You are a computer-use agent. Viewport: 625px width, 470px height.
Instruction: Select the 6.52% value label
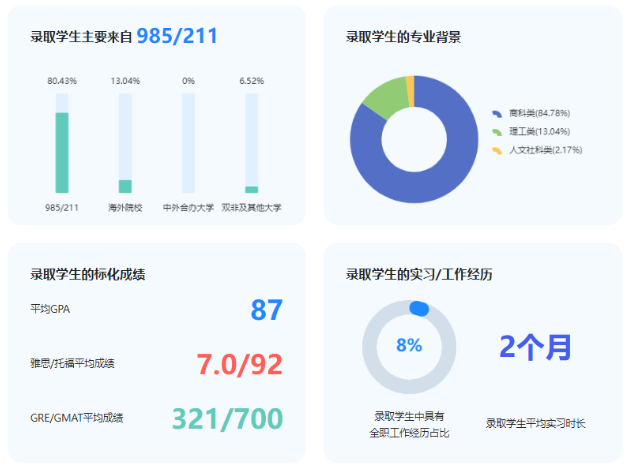point(252,81)
